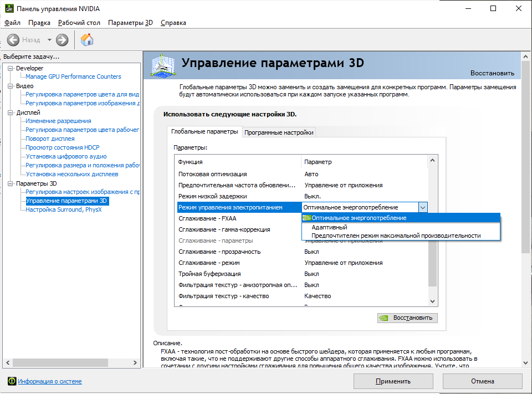This screenshot has width=532, height=394.
Task: Open the Справка menu
Action: coord(173,23)
